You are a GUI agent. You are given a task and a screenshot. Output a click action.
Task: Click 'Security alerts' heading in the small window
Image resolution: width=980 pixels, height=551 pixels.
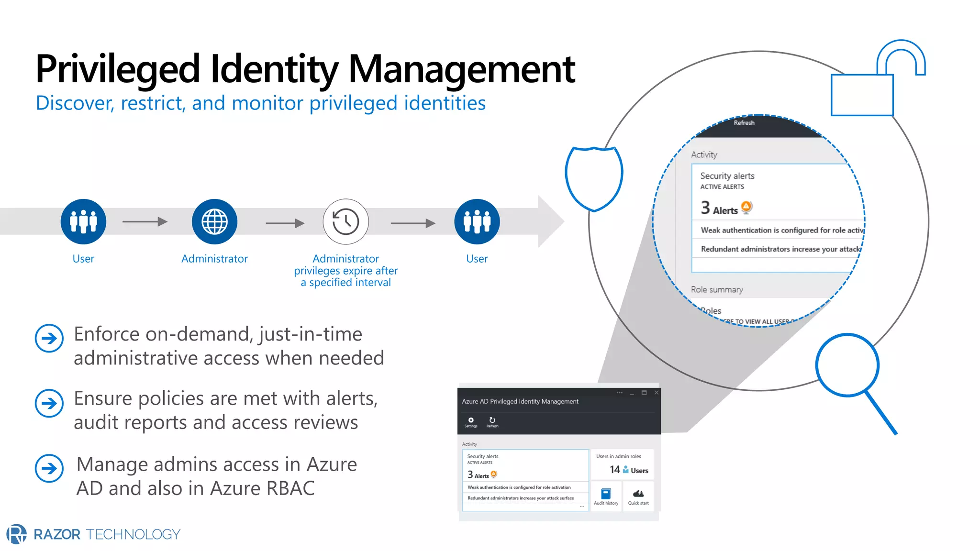coord(483,456)
